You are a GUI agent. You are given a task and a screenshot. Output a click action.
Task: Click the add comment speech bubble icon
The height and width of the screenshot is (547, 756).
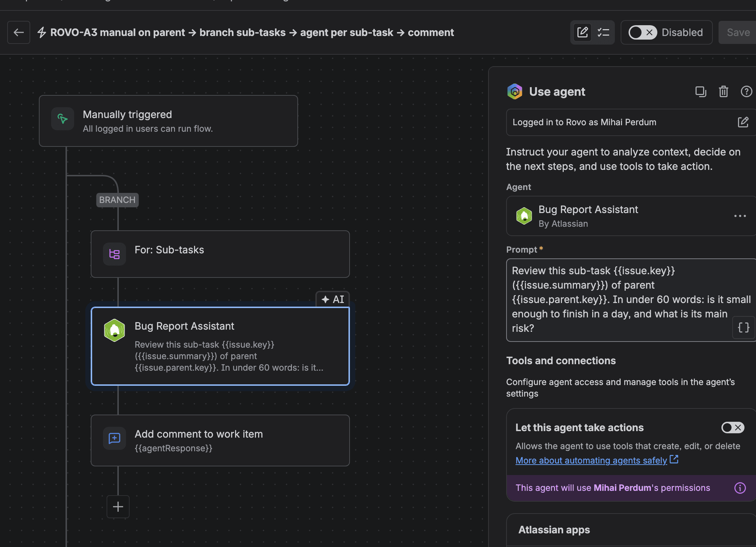[114, 438]
